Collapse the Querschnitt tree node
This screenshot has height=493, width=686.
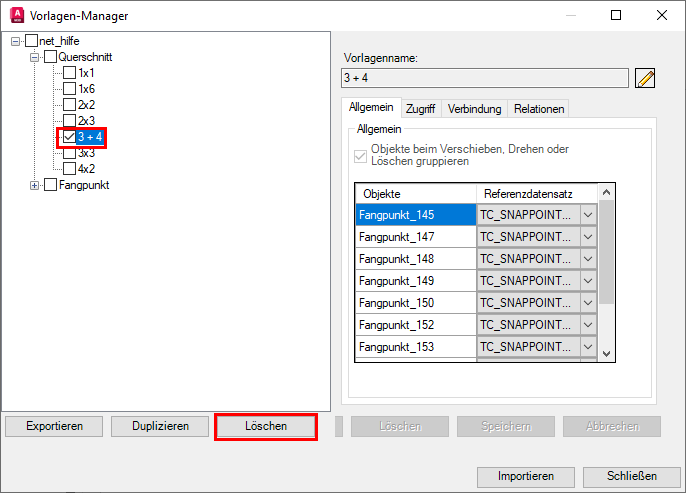(x=36, y=57)
